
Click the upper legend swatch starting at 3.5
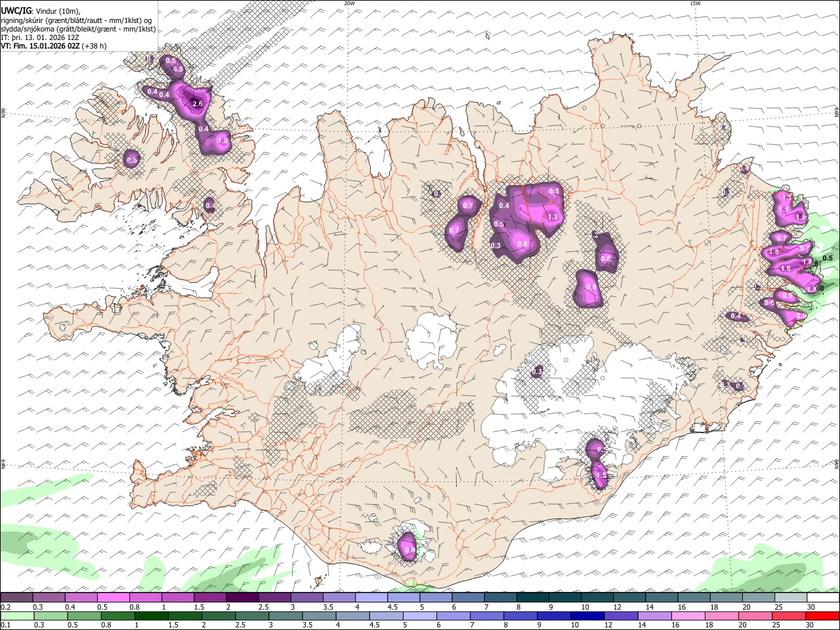(x=339, y=597)
